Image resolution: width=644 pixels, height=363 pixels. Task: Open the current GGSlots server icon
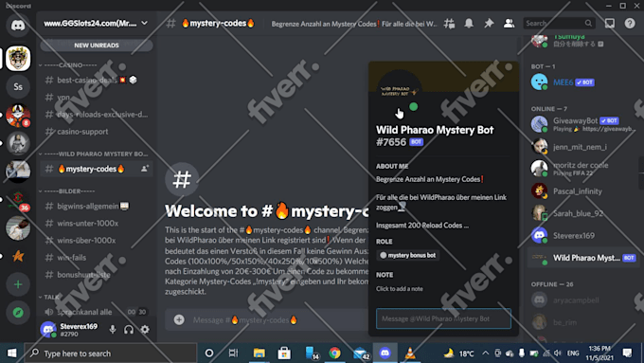[18, 59]
